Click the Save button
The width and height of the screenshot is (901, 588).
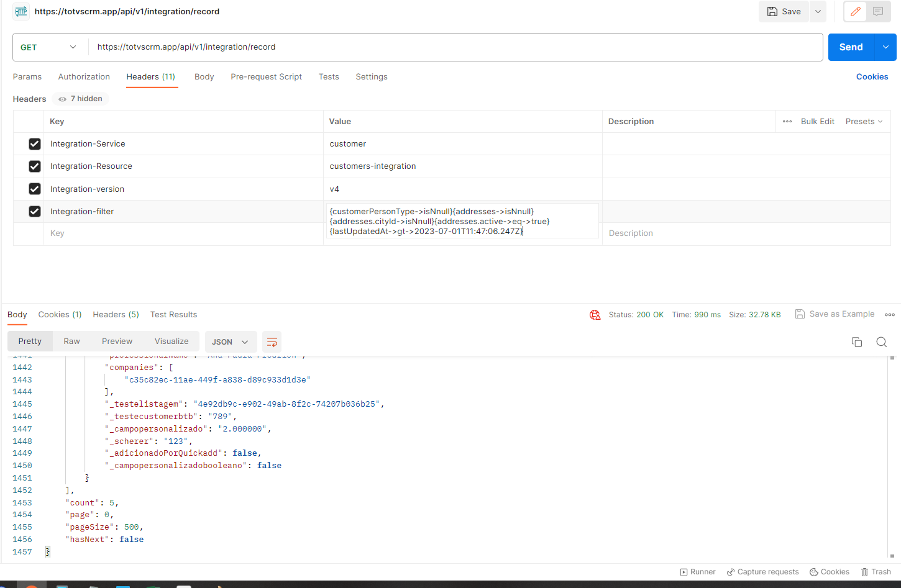point(784,11)
